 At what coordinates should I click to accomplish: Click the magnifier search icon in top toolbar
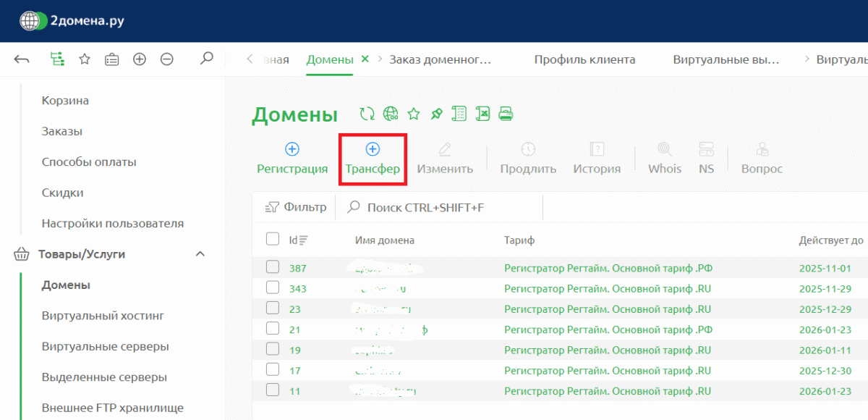206,59
